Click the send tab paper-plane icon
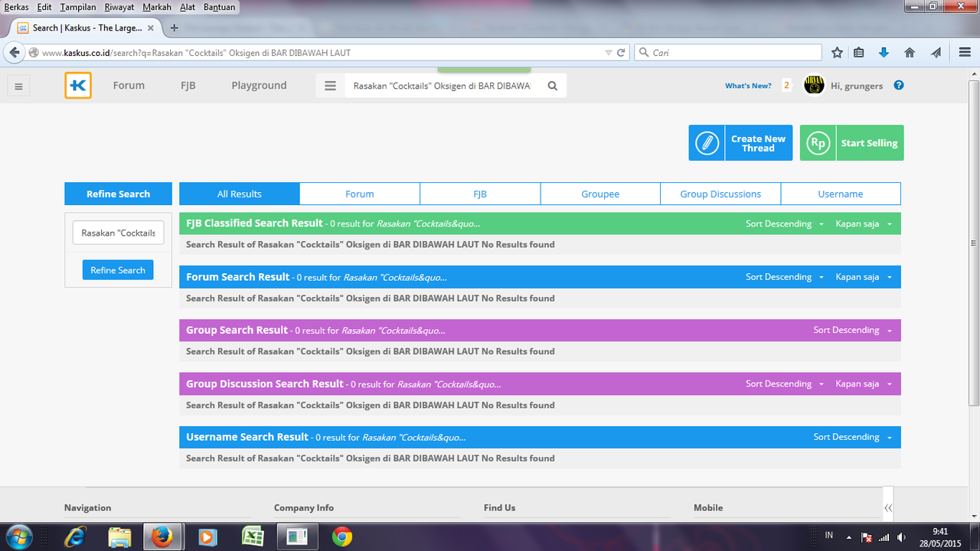 click(936, 53)
